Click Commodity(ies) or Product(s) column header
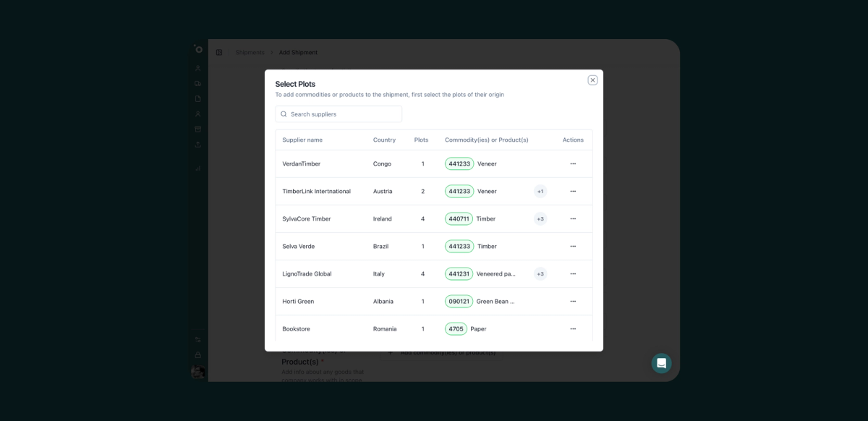 coord(486,140)
